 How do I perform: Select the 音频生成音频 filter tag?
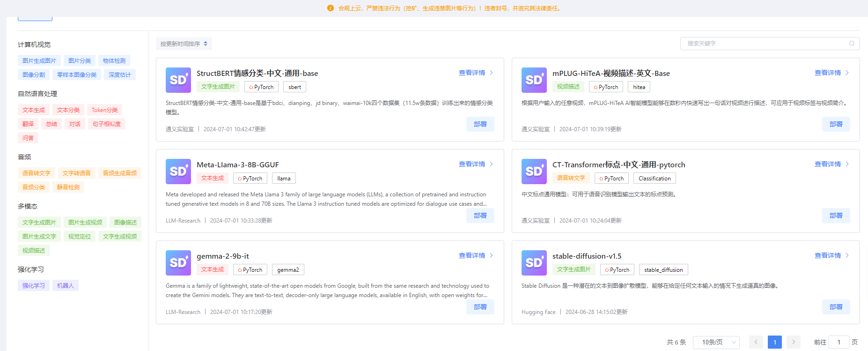point(120,173)
